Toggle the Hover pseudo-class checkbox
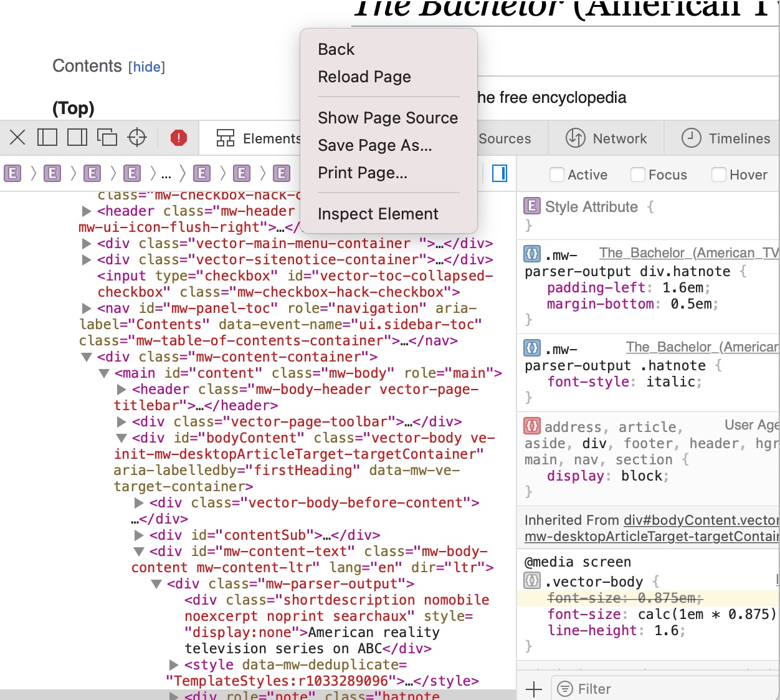Screen dimensions: 780x700 [x=719, y=175]
